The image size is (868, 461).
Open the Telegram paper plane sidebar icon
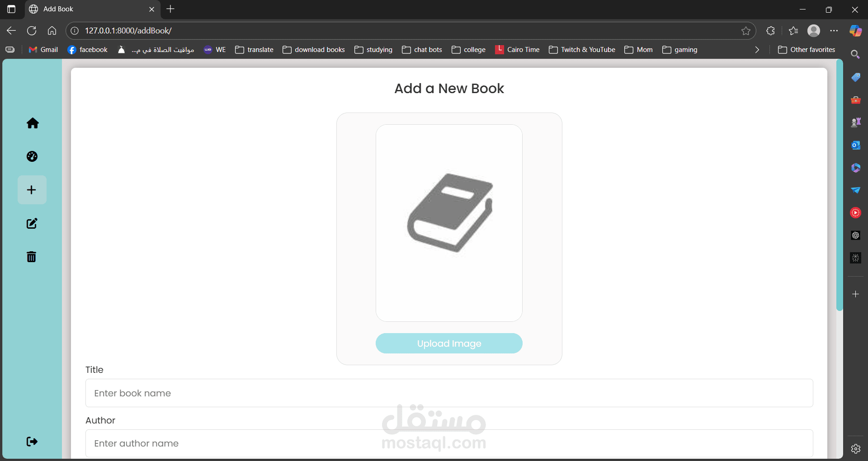point(855,190)
